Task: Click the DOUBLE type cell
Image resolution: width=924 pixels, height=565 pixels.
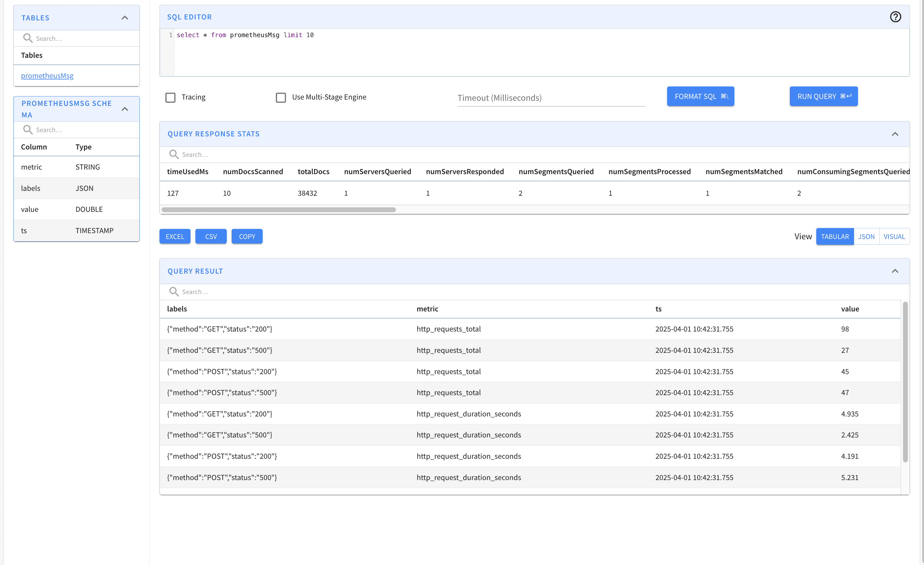Action: coord(89,209)
